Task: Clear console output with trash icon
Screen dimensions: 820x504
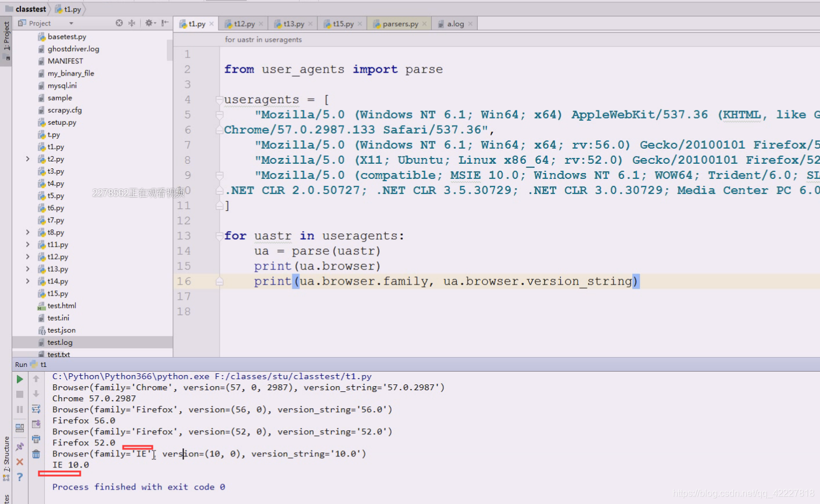Action: pyautogui.click(x=36, y=454)
